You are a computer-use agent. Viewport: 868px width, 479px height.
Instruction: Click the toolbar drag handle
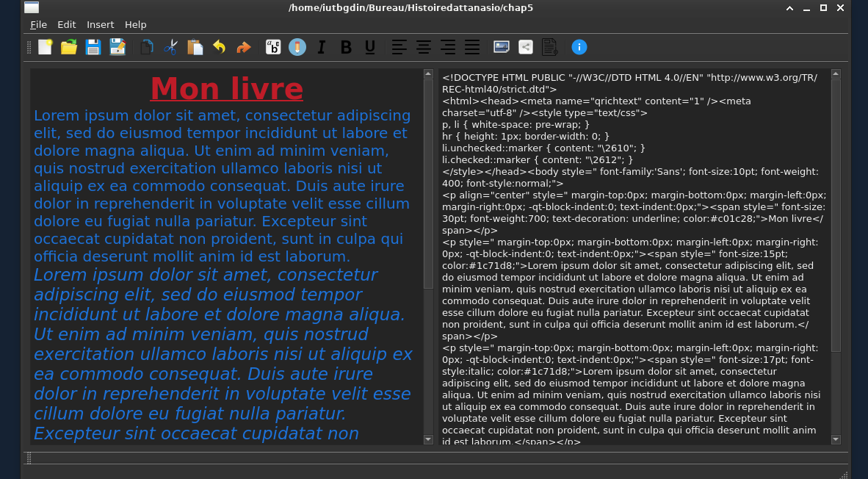[29, 47]
